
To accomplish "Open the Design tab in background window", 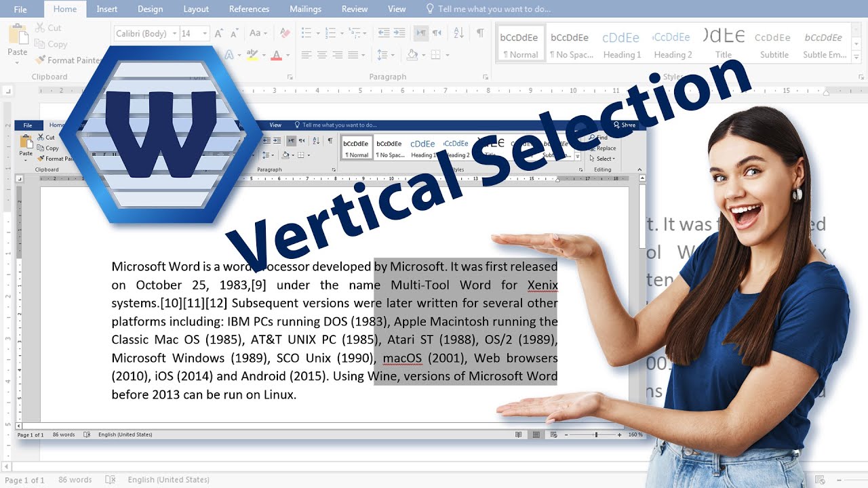I will click(x=150, y=9).
